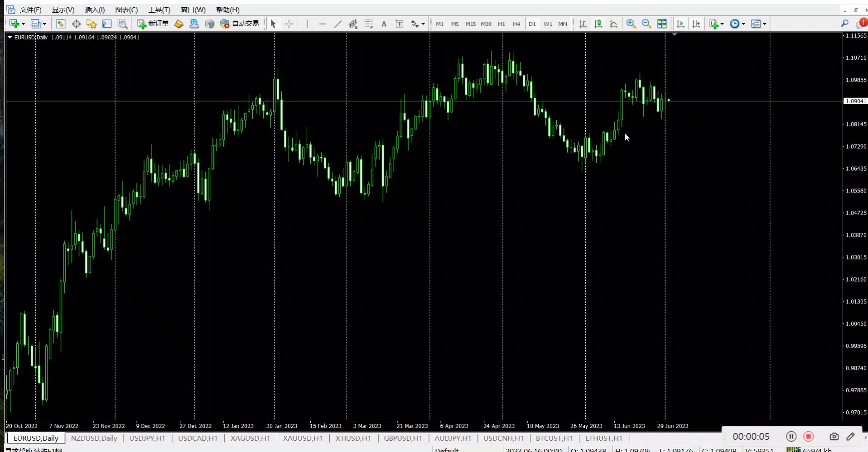Toggle chart auto scroll
The image size is (868, 452).
coord(680,24)
